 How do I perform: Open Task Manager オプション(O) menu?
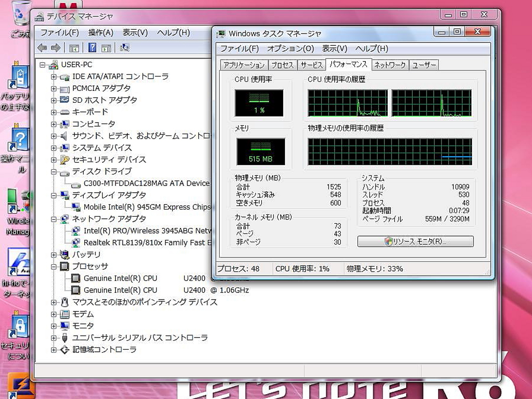(290, 49)
